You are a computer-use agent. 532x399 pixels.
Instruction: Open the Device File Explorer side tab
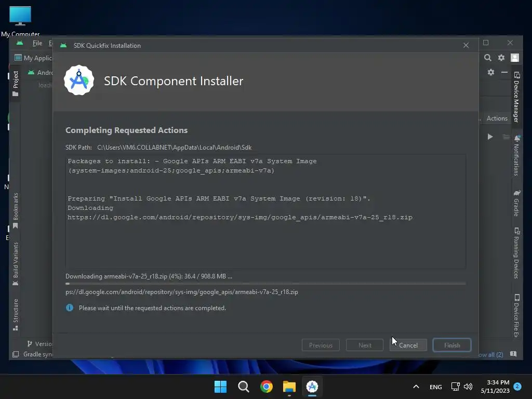coord(517,315)
